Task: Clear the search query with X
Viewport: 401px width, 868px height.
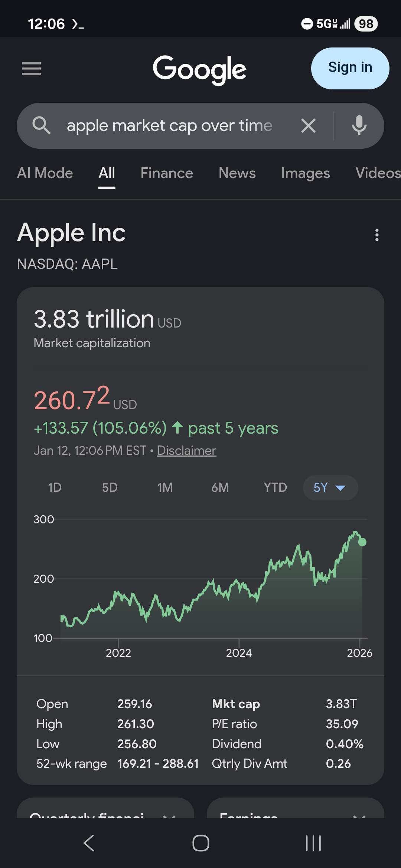Action: pos(308,126)
